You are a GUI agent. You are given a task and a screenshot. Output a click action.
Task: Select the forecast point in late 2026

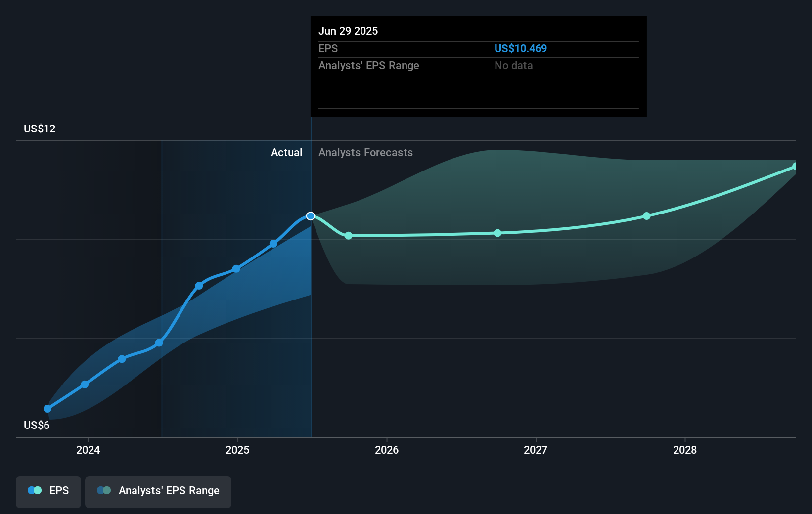tap(497, 233)
